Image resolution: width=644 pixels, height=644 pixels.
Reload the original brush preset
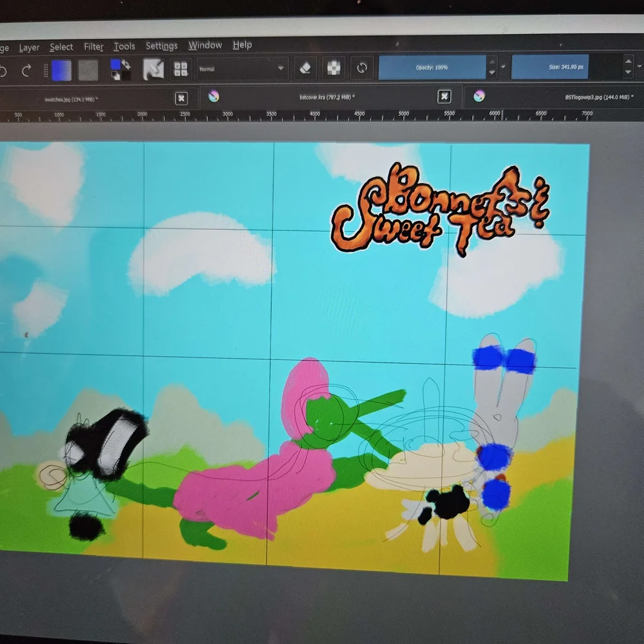point(362,68)
